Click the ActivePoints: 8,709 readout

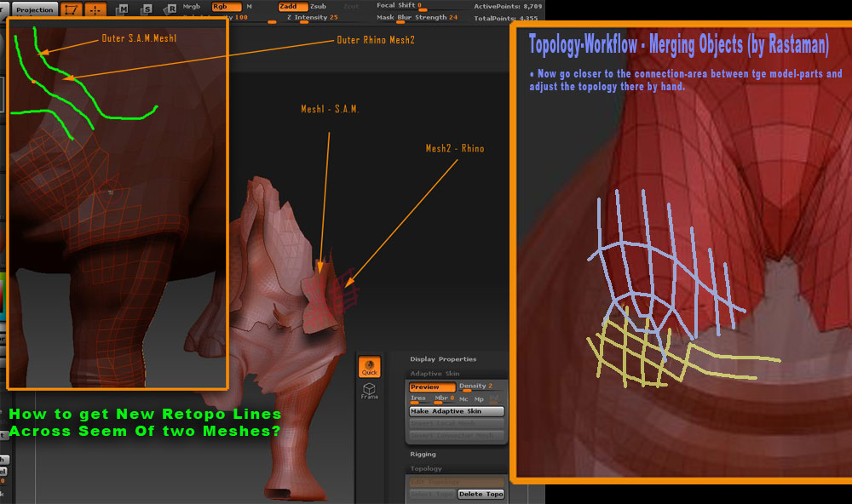[x=508, y=7]
